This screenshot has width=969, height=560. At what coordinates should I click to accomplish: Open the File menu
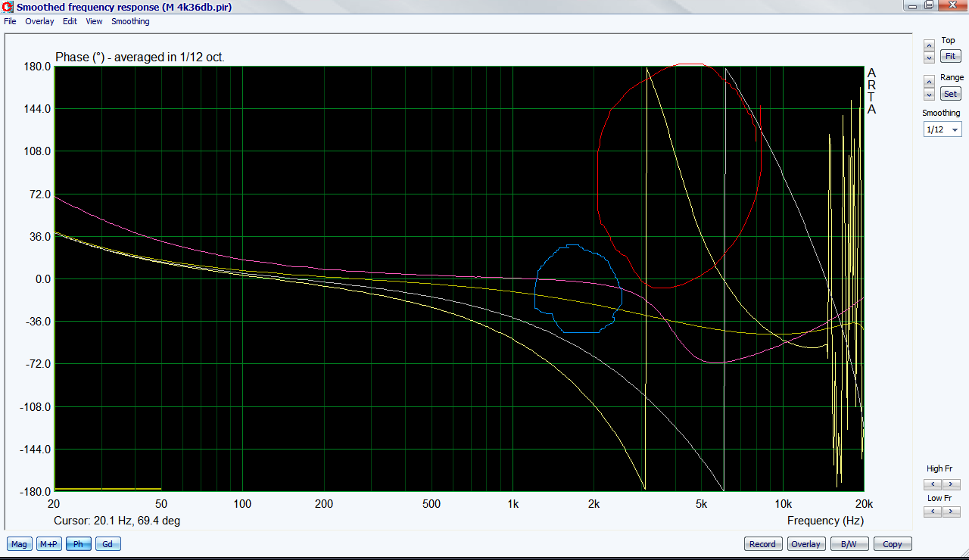(10, 21)
